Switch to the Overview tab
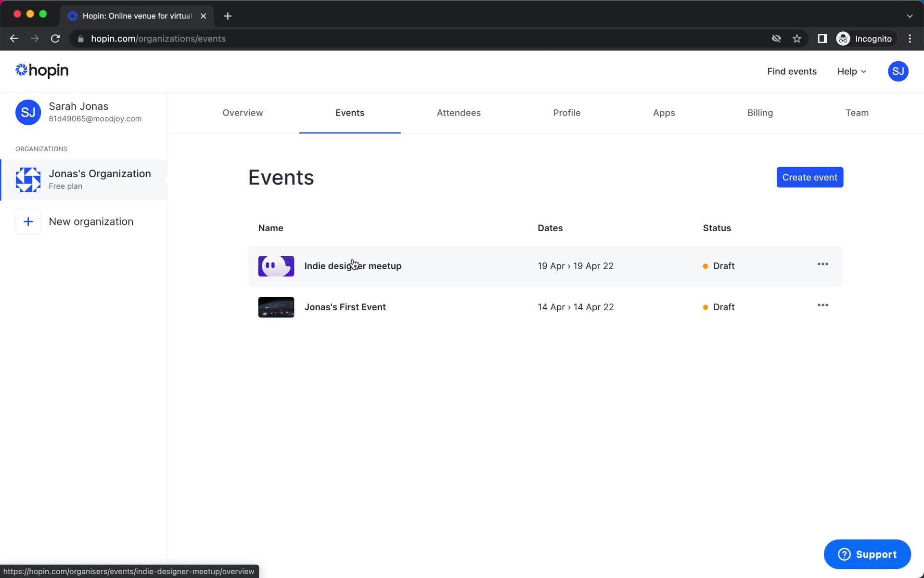 coord(243,113)
